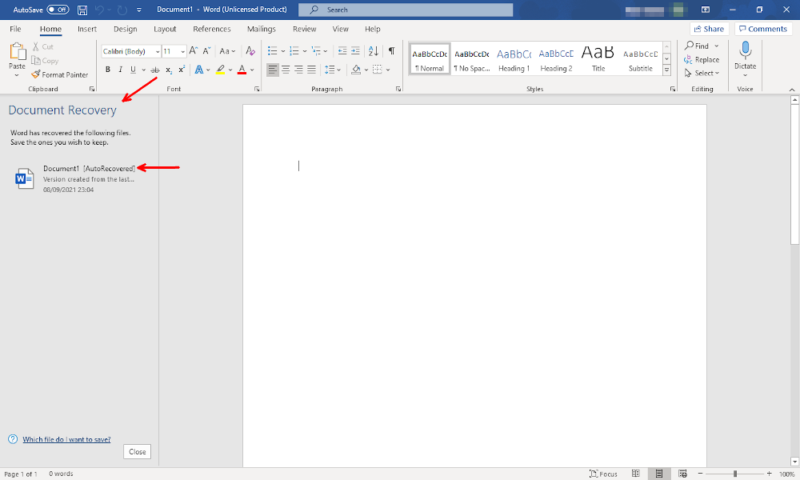
Task: Switch to Focus mode in status bar
Action: tap(603, 474)
